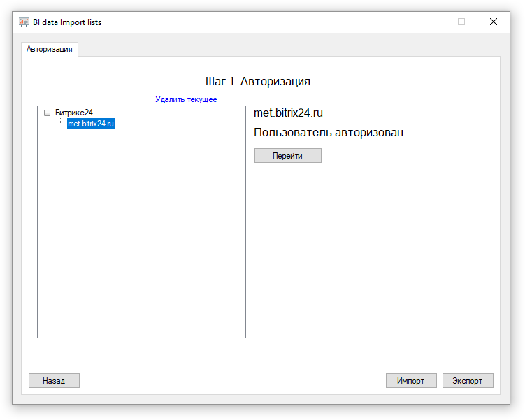525x420 pixels.
Task: Collapse the Битрикс24 tree node
Action: [48, 113]
